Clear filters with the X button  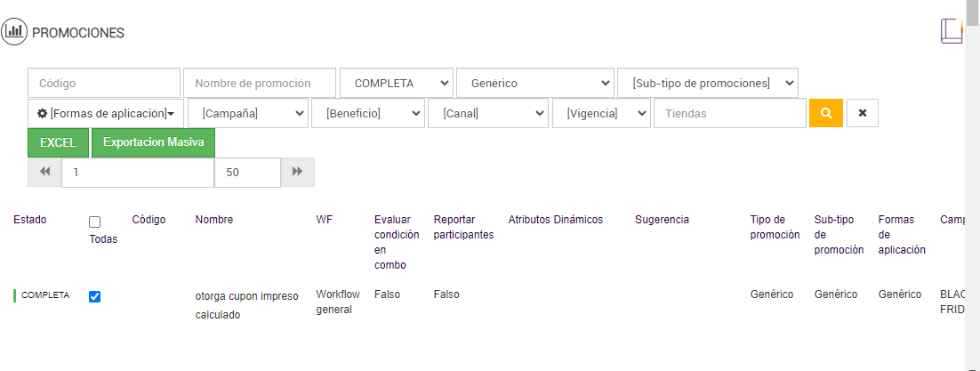point(863,113)
